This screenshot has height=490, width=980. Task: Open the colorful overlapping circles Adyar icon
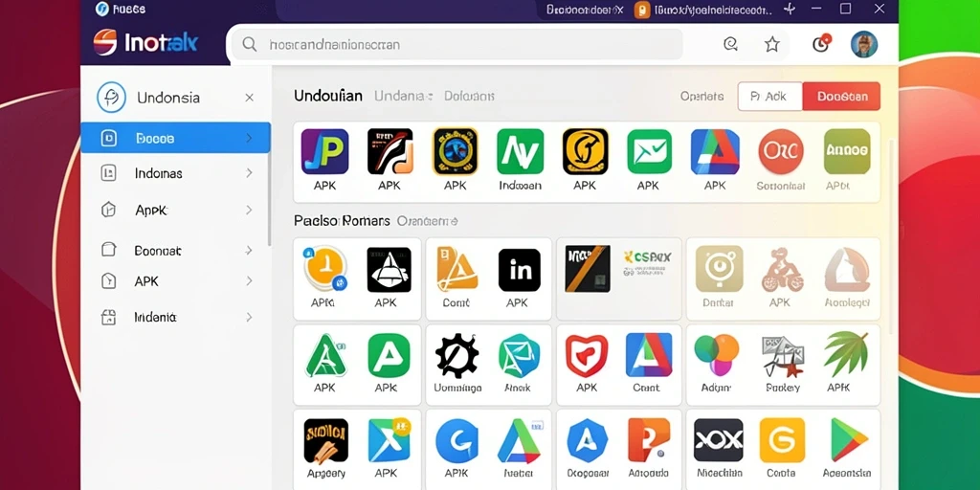pos(717,355)
